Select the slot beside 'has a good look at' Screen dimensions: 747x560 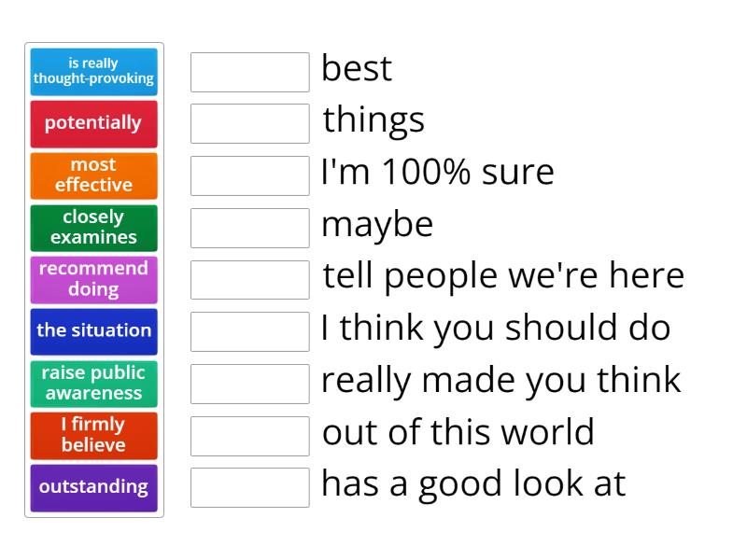tap(250, 487)
